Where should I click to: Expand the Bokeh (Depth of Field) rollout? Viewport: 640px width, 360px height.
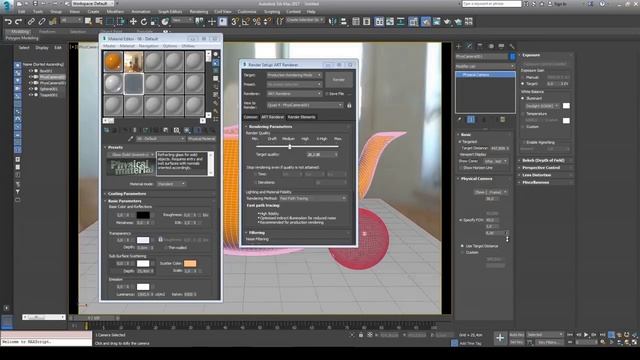546,160
